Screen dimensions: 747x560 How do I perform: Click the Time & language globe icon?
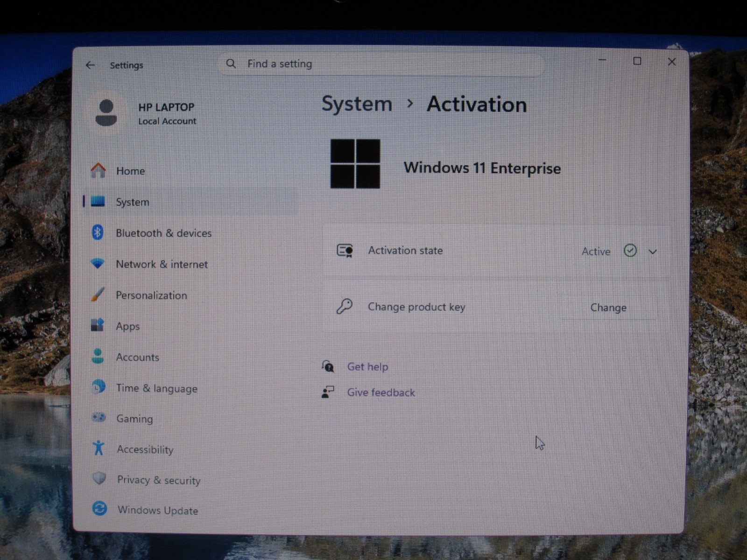click(99, 386)
